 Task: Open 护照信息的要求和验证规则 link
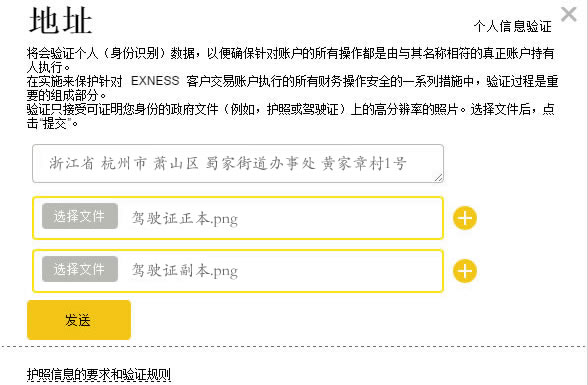coord(99,374)
